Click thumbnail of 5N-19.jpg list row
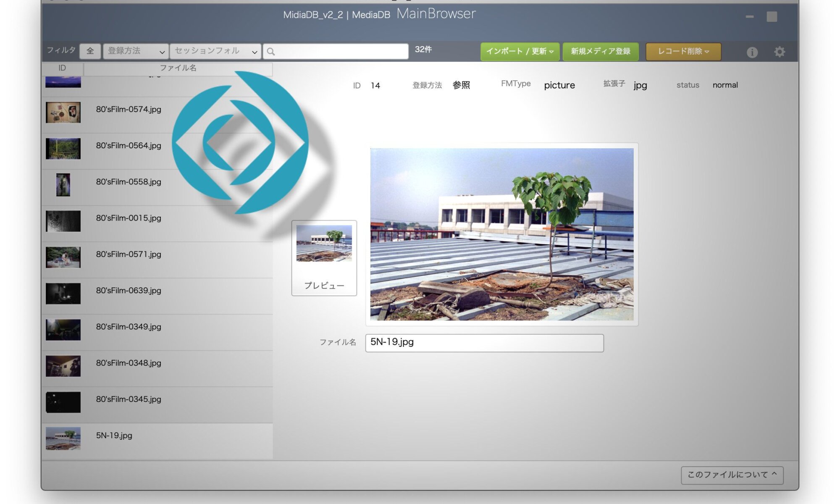Viewport: 840px width, 504px height. (x=63, y=438)
